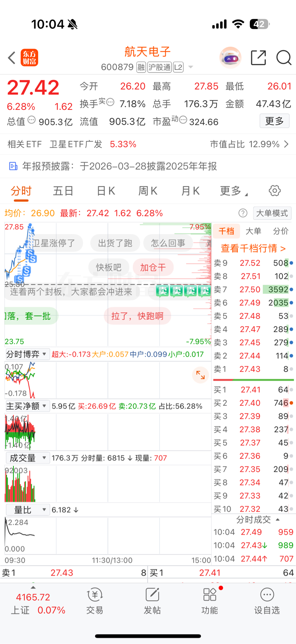
Task: Select the 卖7 27.50 order row
Action: click(254, 289)
